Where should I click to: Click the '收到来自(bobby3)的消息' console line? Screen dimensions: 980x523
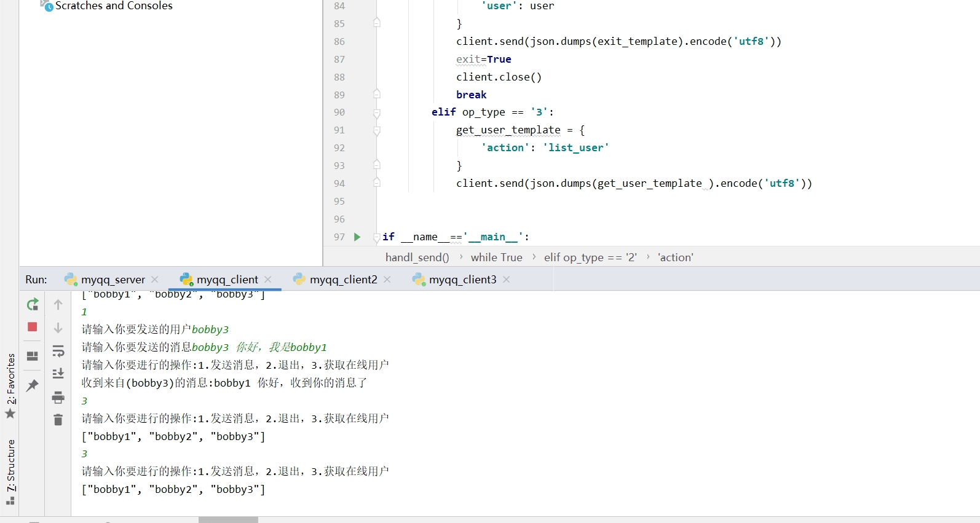pyautogui.click(x=224, y=383)
